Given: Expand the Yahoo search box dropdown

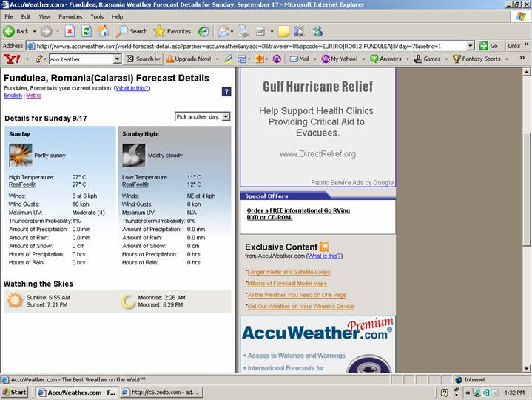Looking at the screenshot, I should 117,59.
